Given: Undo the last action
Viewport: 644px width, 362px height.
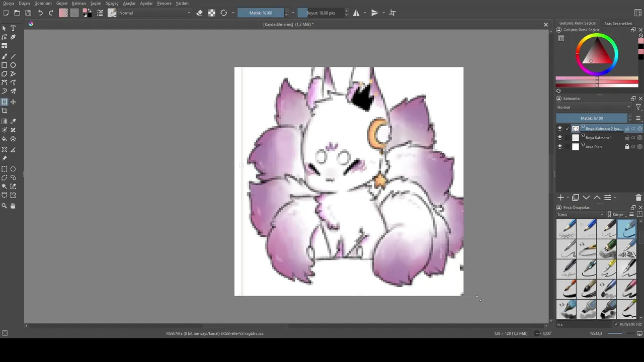Looking at the screenshot, I should (40, 13).
